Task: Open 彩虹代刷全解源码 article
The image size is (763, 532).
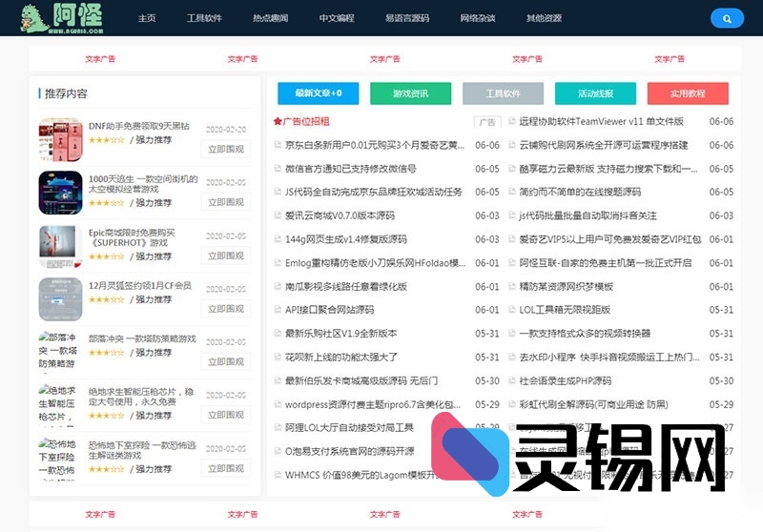Action: coord(593,404)
